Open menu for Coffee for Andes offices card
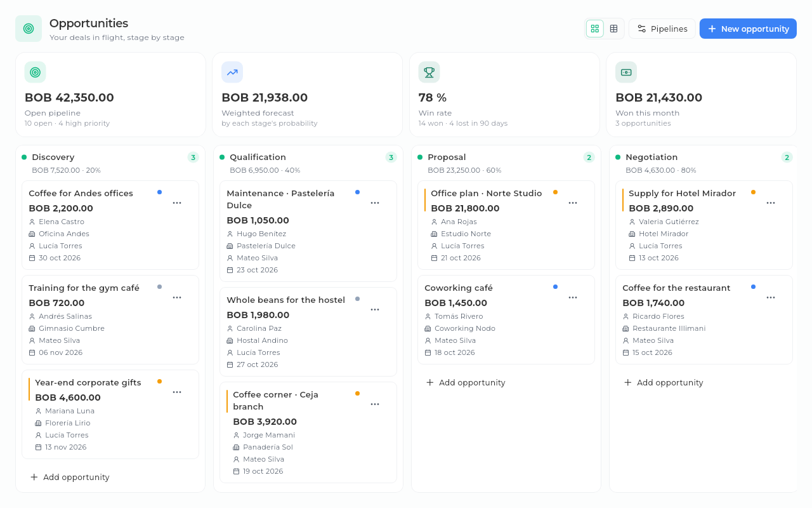Viewport: 812px width, 508px height. pos(177,203)
